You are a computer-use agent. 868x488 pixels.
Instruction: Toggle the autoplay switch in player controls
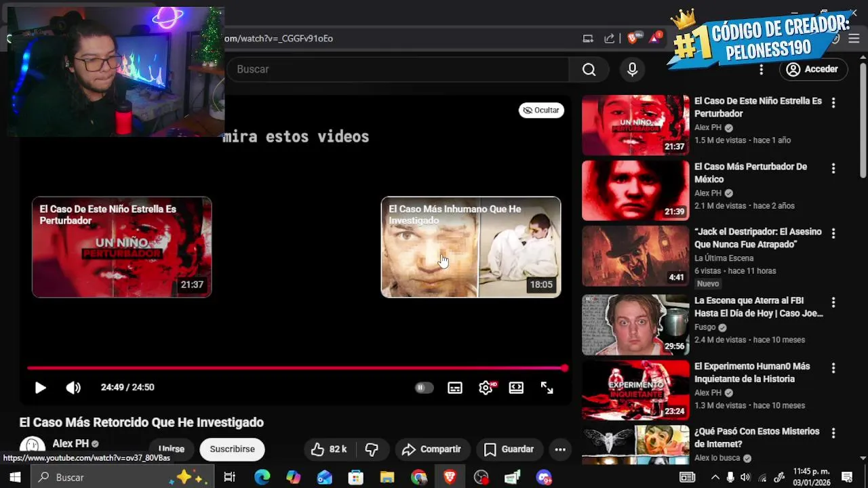pyautogui.click(x=424, y=388)
